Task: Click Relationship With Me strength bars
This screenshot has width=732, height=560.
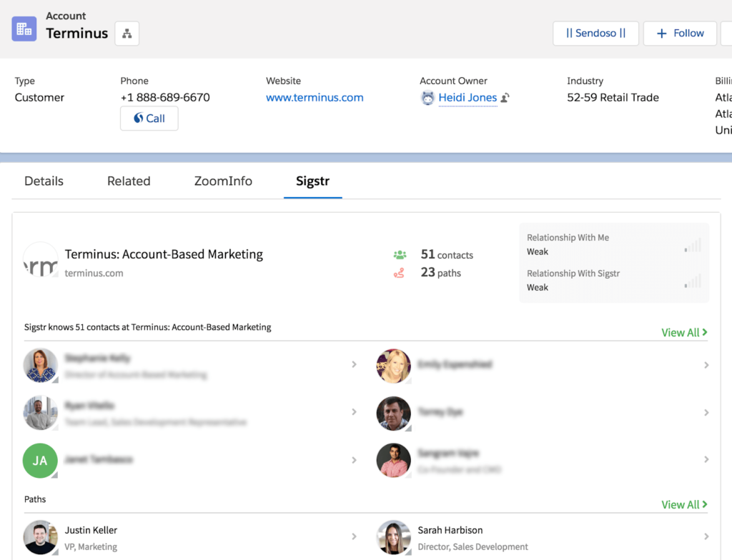Action: tap(693, 245)
